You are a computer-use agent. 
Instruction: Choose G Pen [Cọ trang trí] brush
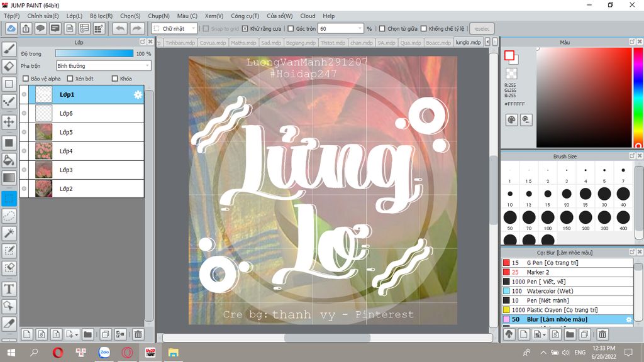tap(567, 263)
